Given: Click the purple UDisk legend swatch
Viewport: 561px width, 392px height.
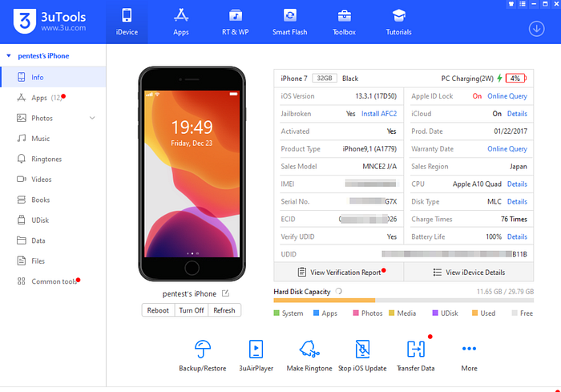Looking at the screenshot, I should click(x=435, y=313).
